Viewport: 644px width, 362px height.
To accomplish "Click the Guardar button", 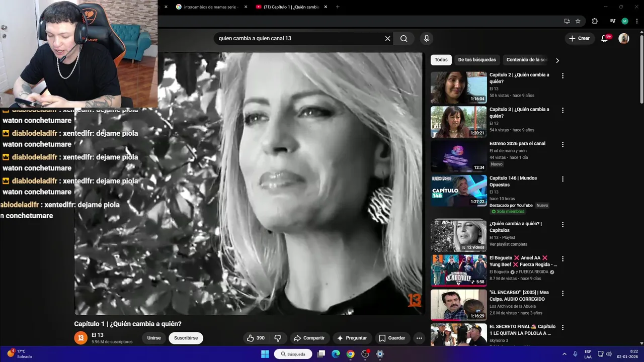I will [x=392, y=338].
